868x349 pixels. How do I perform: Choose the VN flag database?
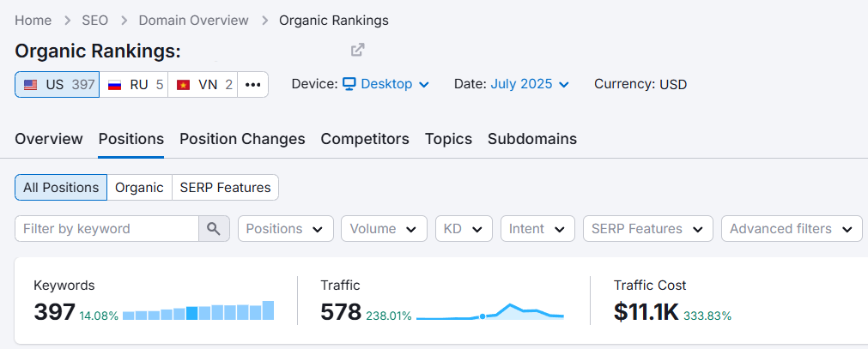pyautogui.click(x=203, y=85)
